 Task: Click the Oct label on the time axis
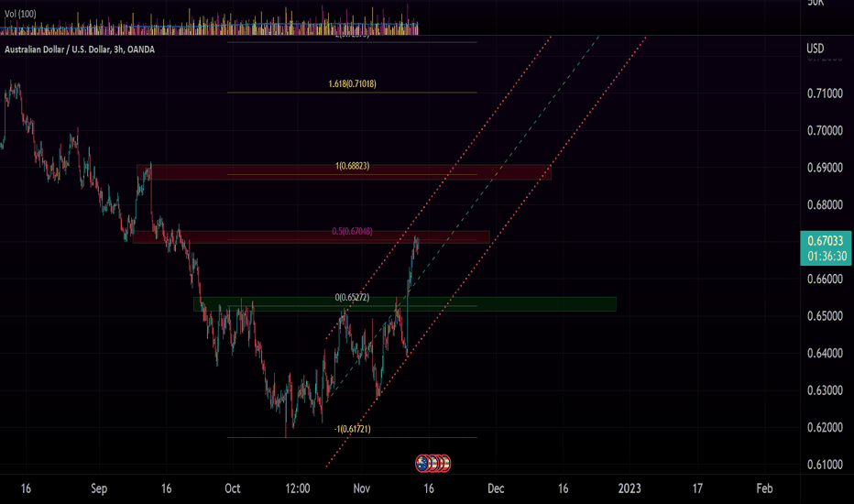pyautogui.click(x=233, y=488)
